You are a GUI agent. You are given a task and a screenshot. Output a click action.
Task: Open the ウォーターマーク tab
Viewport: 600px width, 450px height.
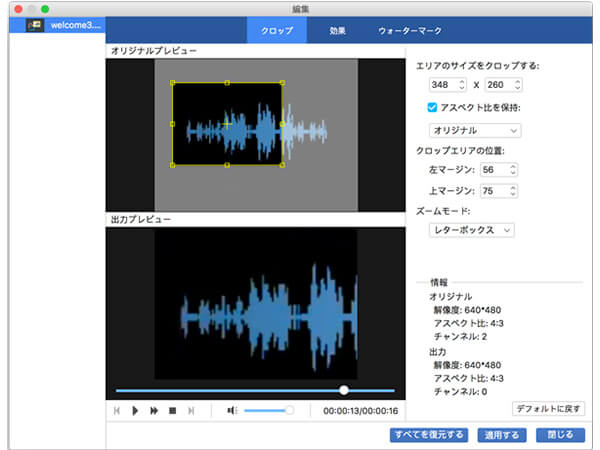point(410,30)
